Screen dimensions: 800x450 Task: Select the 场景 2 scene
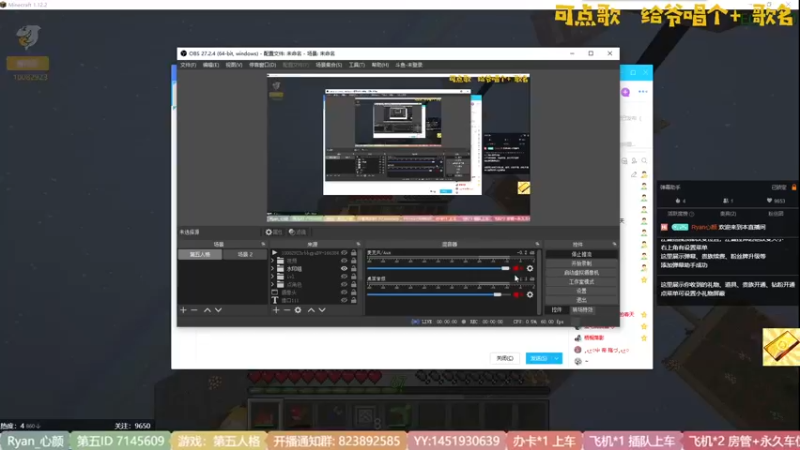point(245,254)
